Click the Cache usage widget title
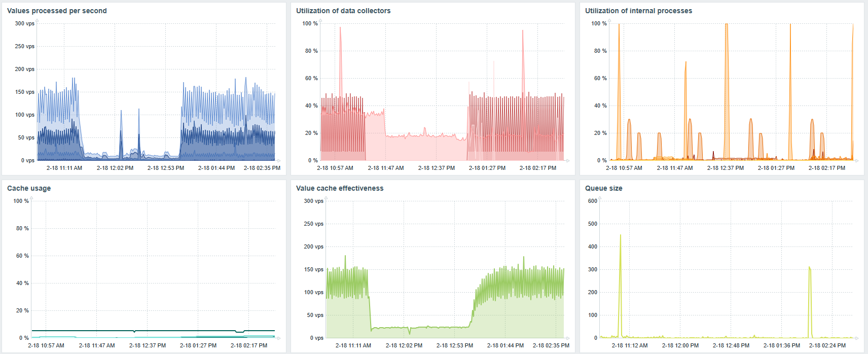This screenshot has width=868, height=354. [29, 188]
